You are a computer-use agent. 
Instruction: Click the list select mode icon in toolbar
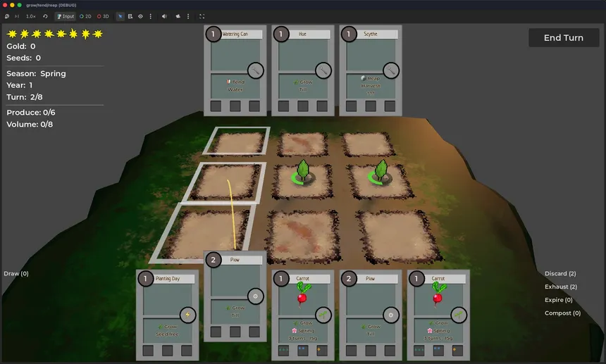coord(130,15)
